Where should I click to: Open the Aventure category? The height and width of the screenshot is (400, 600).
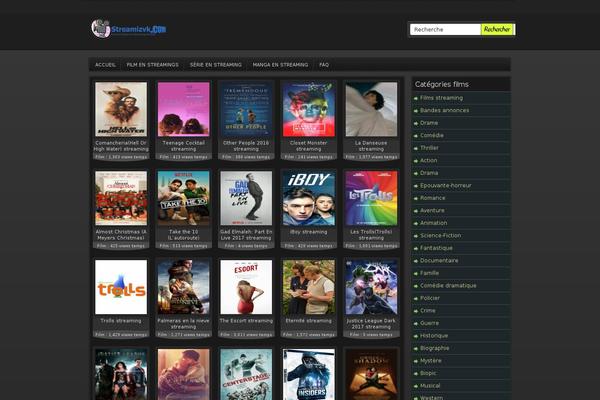[432, 211]
